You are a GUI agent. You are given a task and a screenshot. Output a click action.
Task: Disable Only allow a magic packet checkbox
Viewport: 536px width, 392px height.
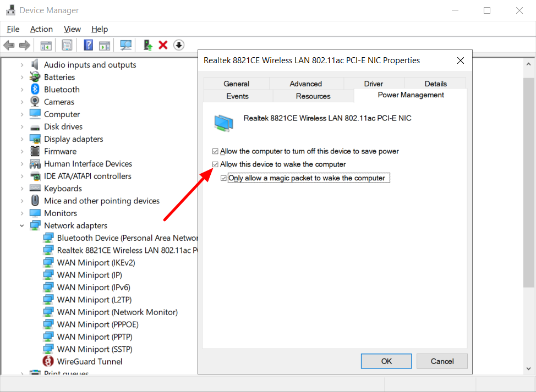tap(223, 178)
